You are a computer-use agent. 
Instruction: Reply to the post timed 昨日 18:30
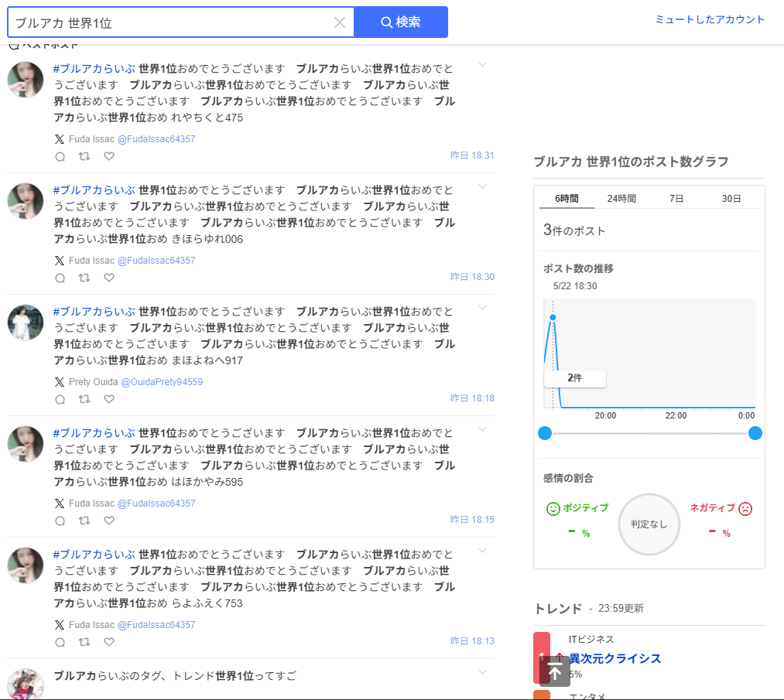(x=60, y=278)
